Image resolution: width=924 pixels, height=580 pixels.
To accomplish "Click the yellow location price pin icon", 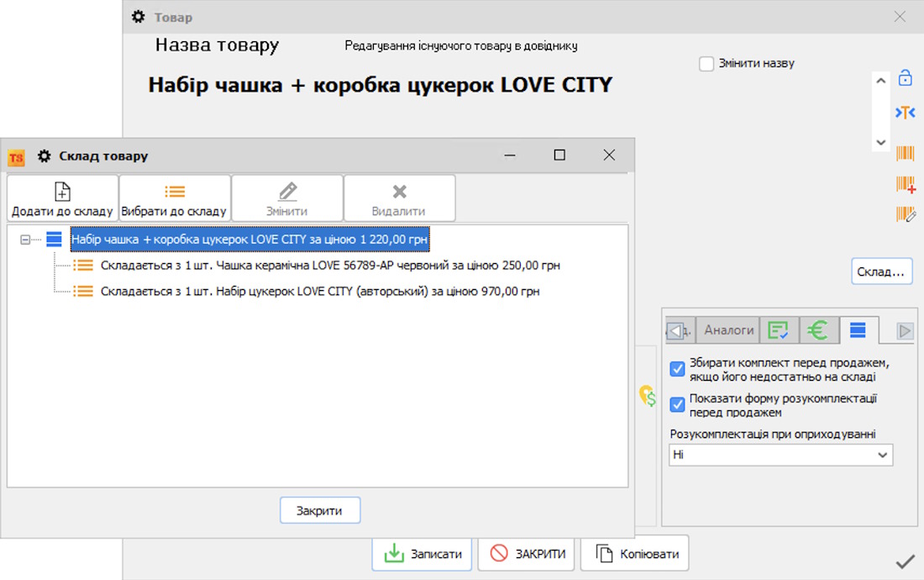I will [x=647, y=396].
